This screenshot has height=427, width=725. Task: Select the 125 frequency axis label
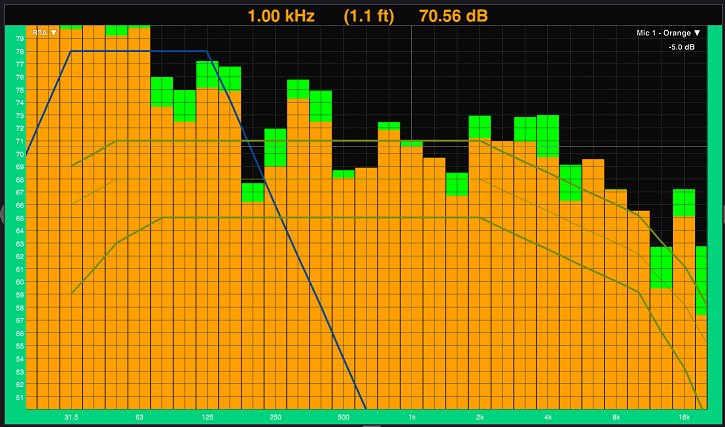(x=208, y=417)
